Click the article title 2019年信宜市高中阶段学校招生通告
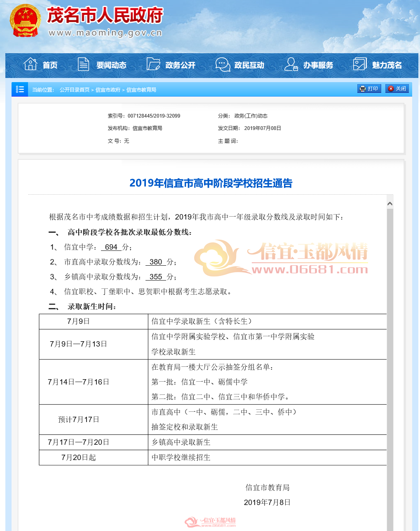This screenshot has height=531, width=420. [x=211, y=183]
